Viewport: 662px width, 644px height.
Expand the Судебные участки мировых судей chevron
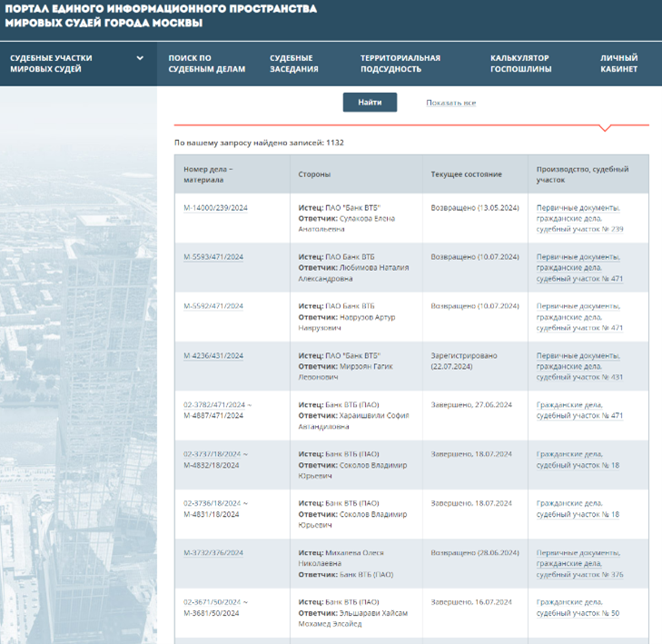click(140, 58)
